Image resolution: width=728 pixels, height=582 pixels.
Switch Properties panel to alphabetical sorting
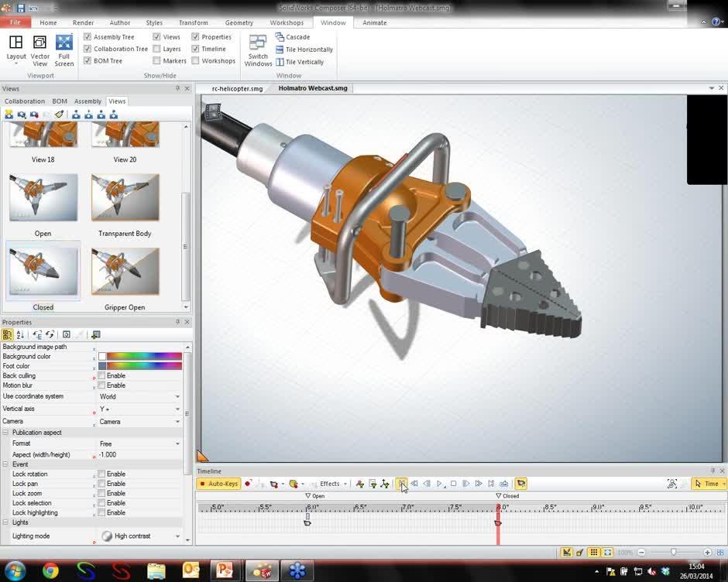21,334
